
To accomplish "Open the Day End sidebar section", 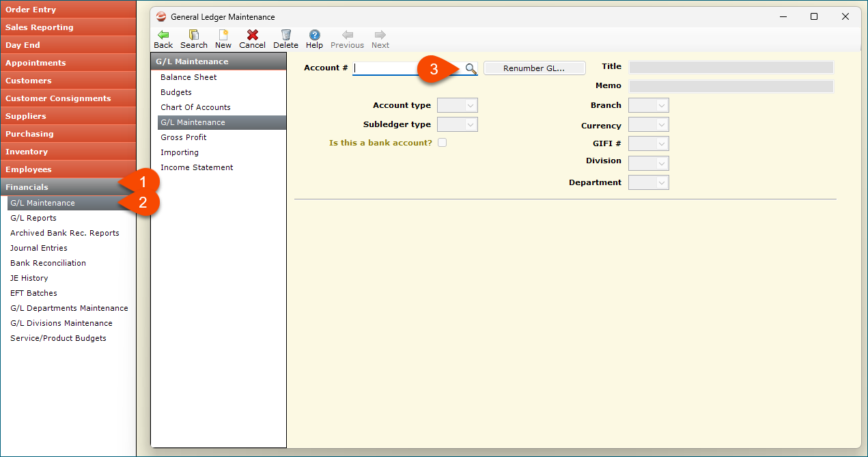I will click(x=68, y=45).
